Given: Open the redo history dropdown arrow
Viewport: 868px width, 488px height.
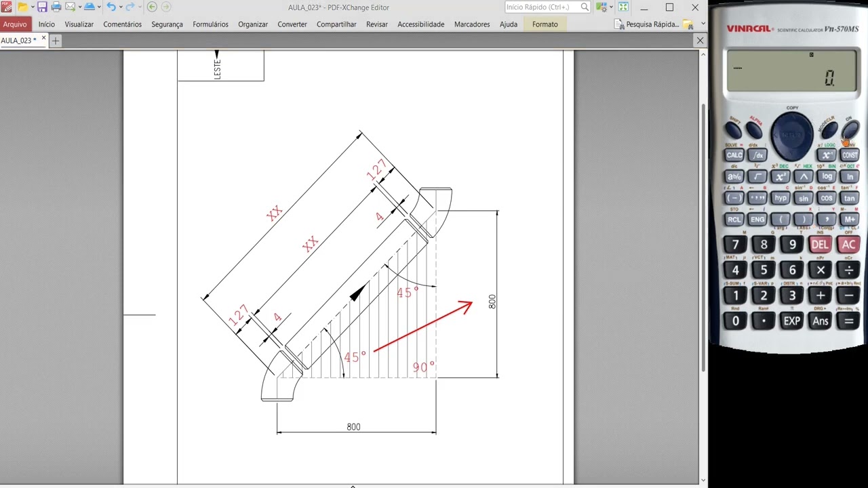Looking at the screenshot, I should [140, 7].
